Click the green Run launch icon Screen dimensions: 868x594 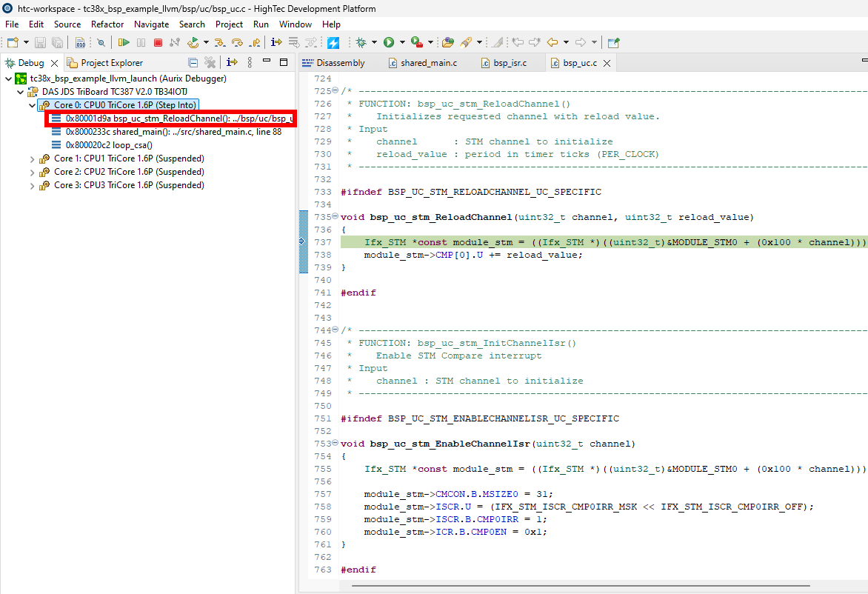(x=388, y=43)
